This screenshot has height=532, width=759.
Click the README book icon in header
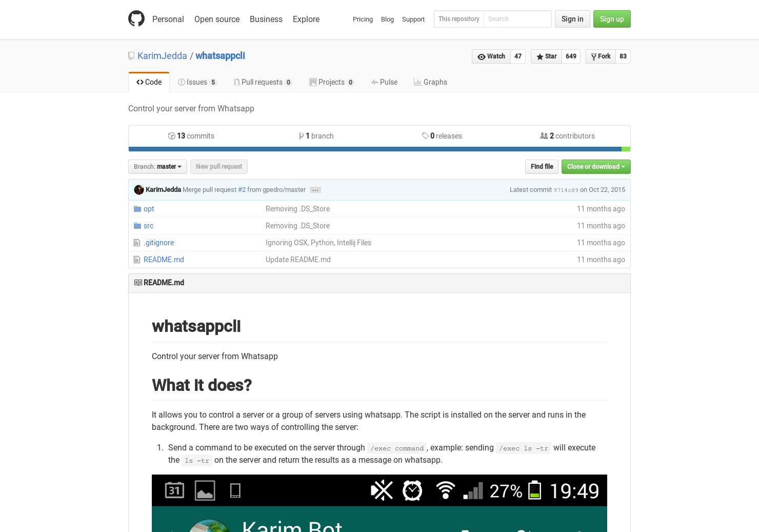pos(138,283)
